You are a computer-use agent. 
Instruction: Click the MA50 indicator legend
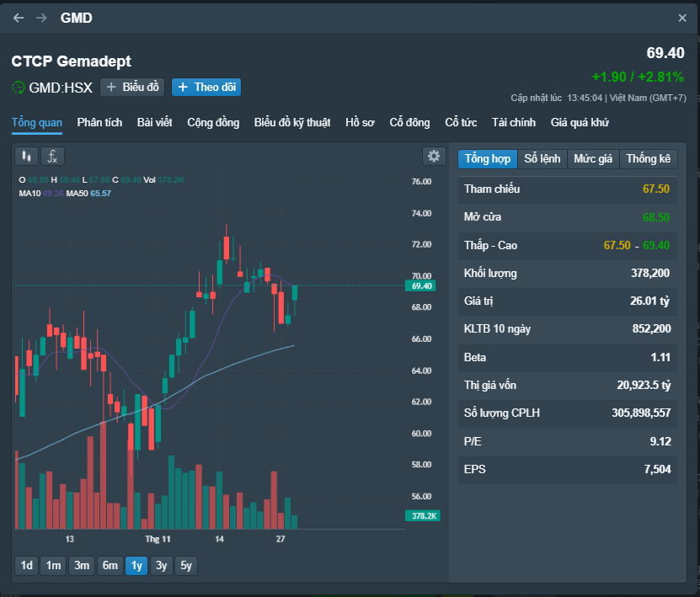click(88, 193)
